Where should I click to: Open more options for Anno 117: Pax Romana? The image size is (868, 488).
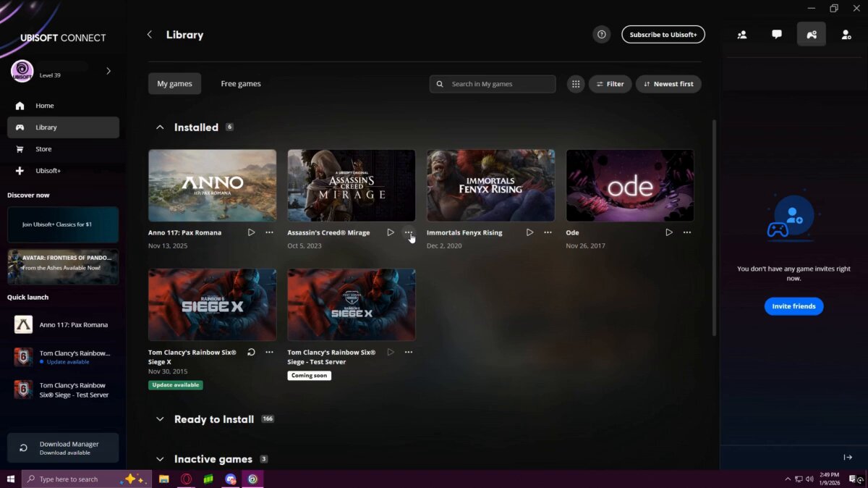[269, 232]
